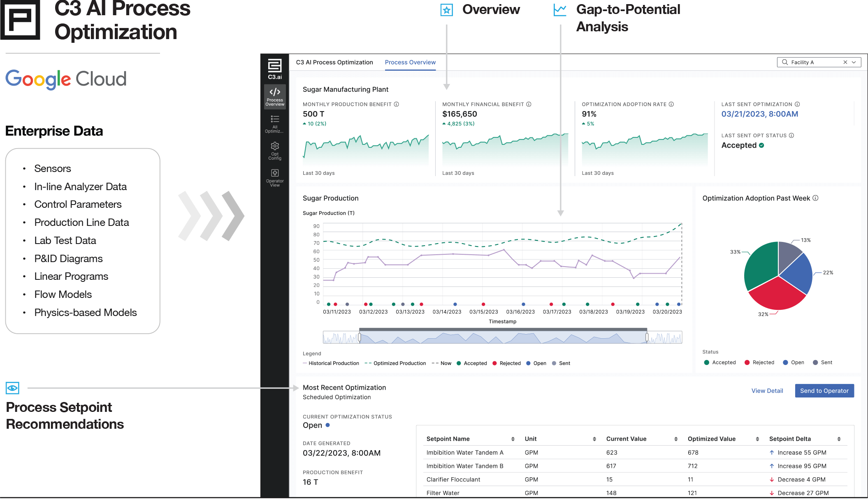Click the gray 13% Sent pie slice
Screen dimensions: 868x502
(x=787, y=254)
